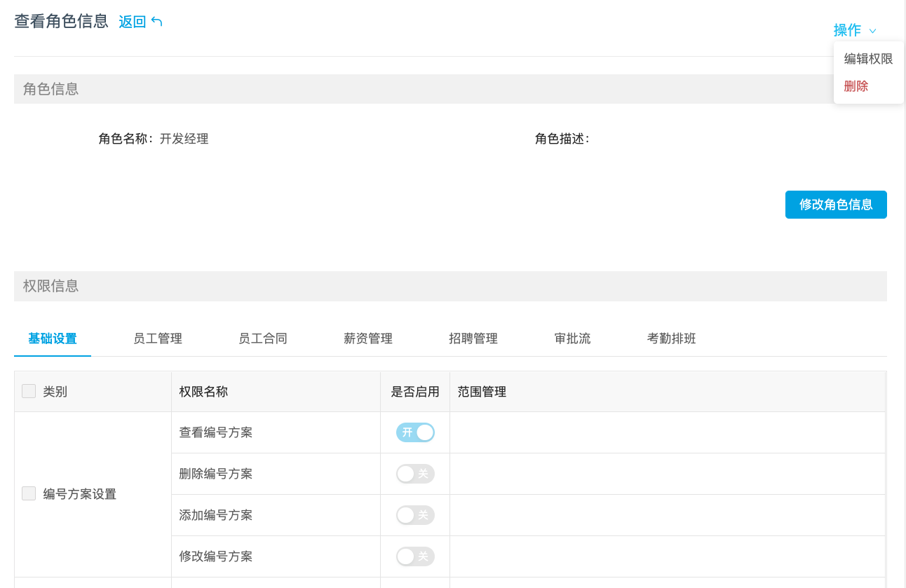Select the 审批流 tab
This screenshot has height=588, width=906.
click(572, 339)
